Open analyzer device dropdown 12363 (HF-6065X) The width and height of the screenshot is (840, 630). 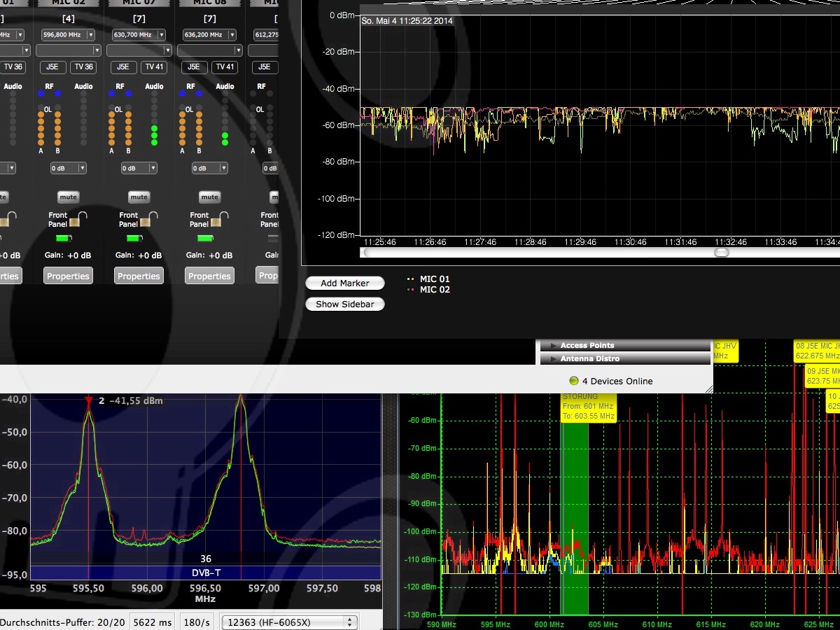tap(288, 622)
